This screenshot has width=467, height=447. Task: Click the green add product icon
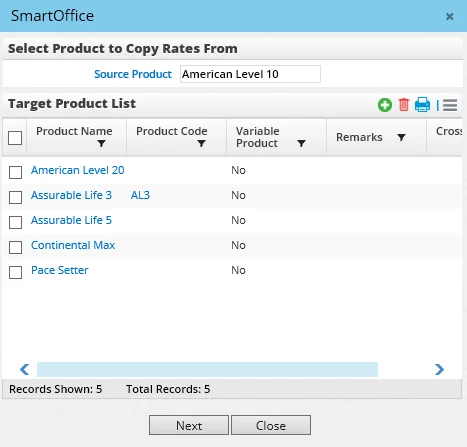point(385,105)
